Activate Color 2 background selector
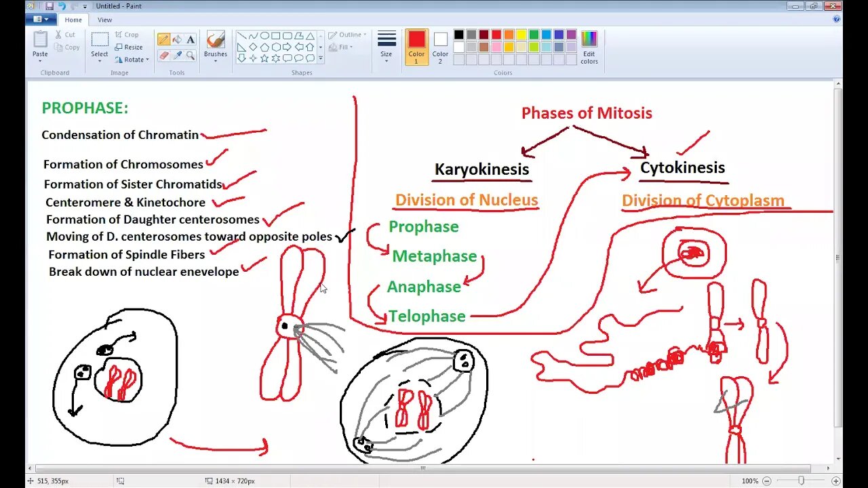Screen dimensions: 868x488 (x=440, y=47)
